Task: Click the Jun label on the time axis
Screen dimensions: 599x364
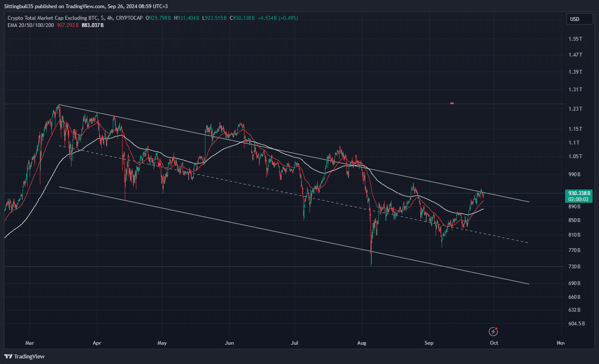Action: (229, 343)
